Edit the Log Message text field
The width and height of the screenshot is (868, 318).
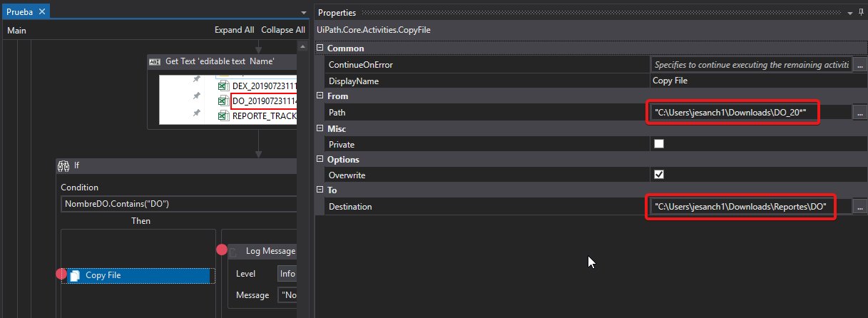(x=287, y=295)
